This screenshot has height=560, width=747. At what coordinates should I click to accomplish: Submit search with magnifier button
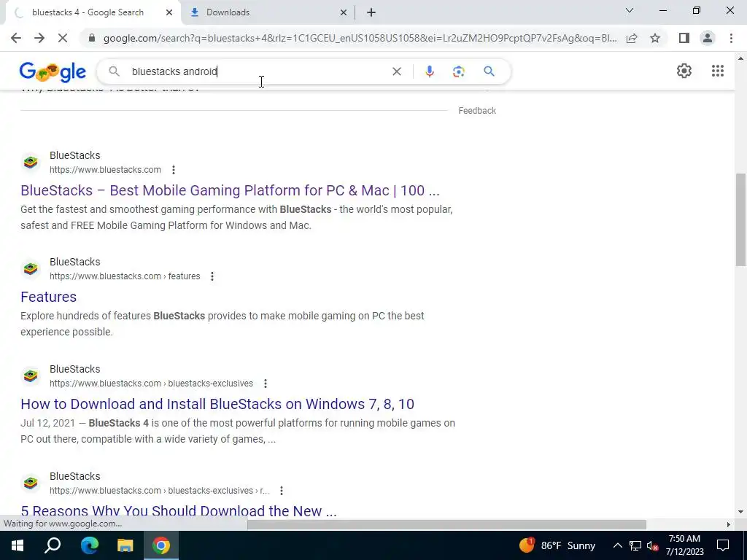click(x=489, y=71)
